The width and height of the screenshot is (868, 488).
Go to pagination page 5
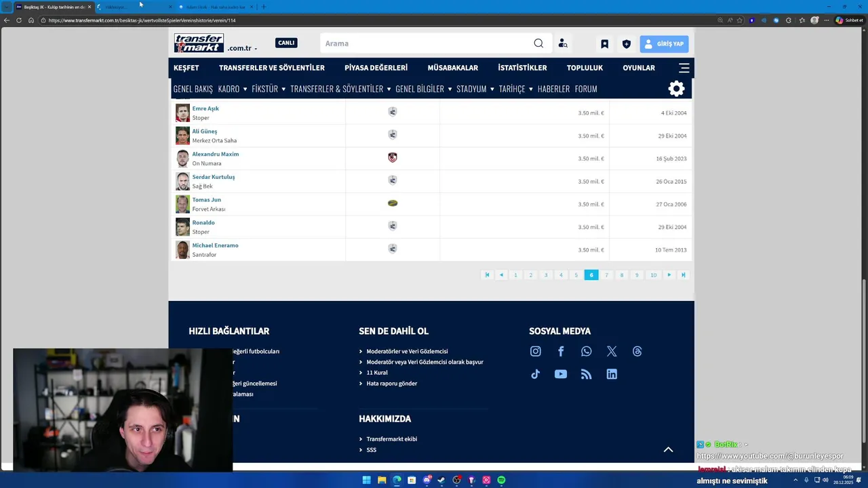click(576, 275)
